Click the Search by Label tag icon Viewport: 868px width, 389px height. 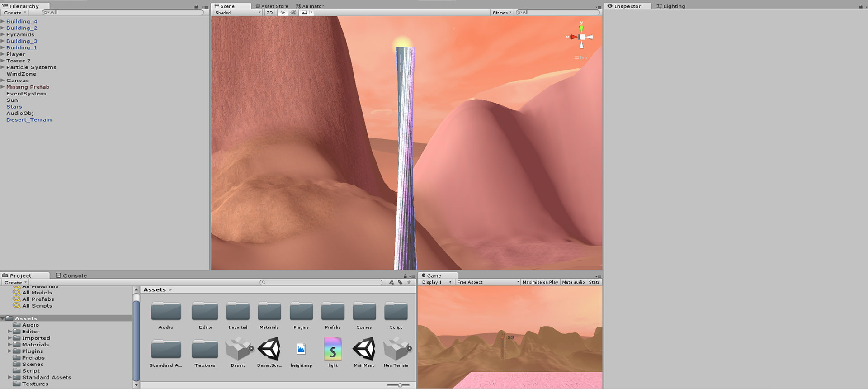coord(400,282)
